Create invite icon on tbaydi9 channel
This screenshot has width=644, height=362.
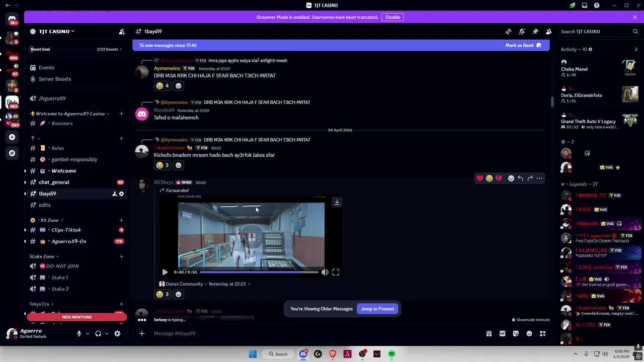click(x=114, y=194)
